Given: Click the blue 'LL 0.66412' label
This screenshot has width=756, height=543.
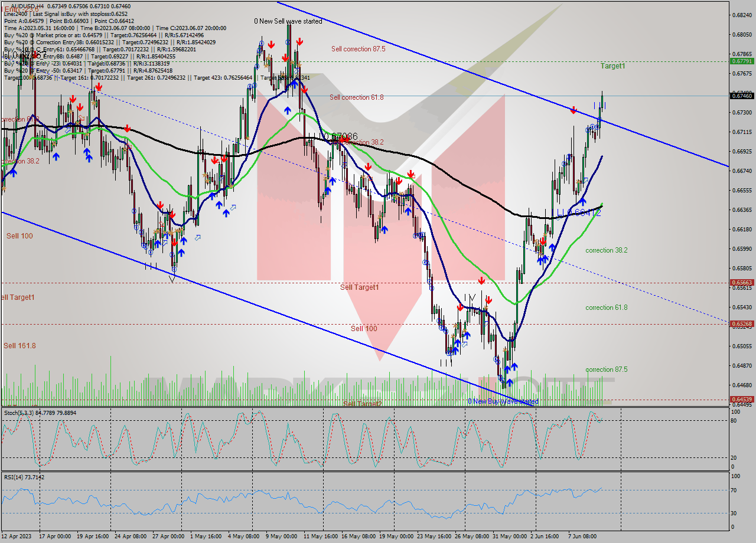Looking at the screenshot, I should [x=579, y=212].
